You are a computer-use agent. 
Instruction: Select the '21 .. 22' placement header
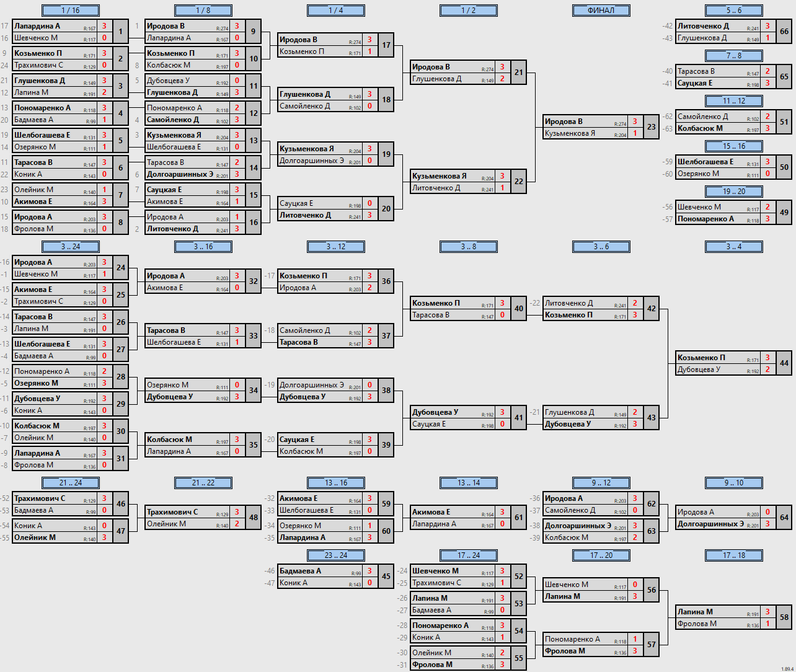[x=203, y=483]
